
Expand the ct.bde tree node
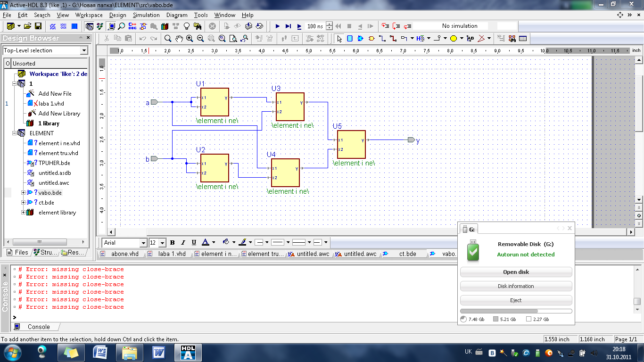tap(23, 202)
